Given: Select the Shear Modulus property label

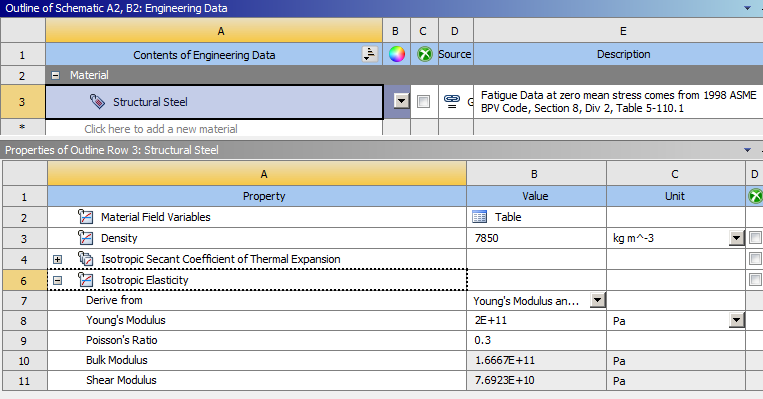Looking at the screenshot, I should click(121, 380).
